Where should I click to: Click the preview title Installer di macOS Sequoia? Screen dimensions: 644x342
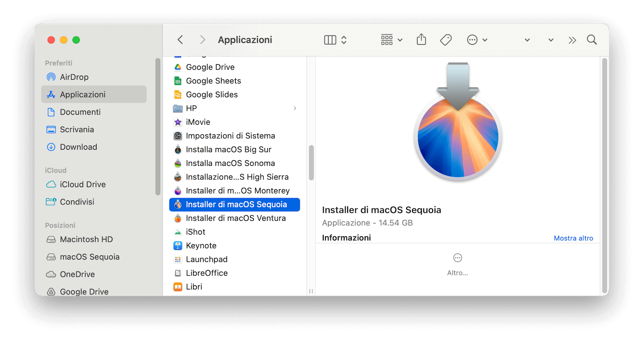point(382,210)
